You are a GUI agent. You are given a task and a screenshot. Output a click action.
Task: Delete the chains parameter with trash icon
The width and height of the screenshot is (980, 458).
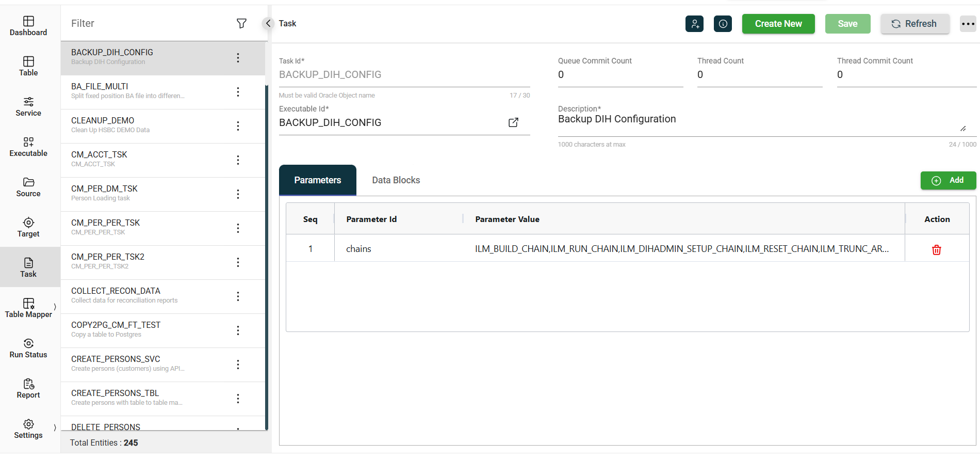936,250
